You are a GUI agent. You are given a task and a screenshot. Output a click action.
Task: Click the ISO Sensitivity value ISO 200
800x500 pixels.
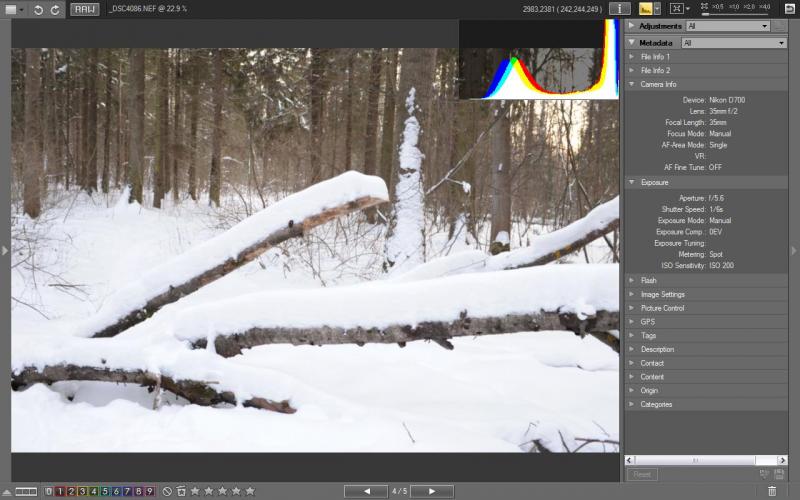click(x=721, y=265)
